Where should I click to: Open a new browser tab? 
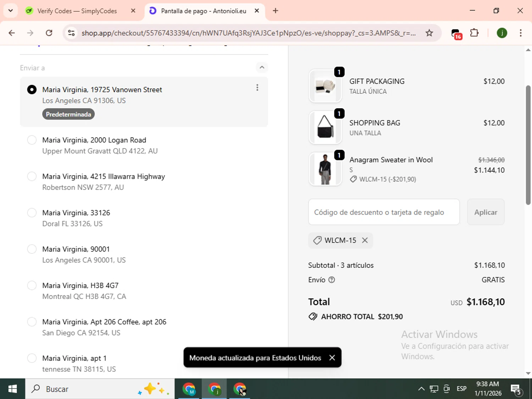(275, 11)
